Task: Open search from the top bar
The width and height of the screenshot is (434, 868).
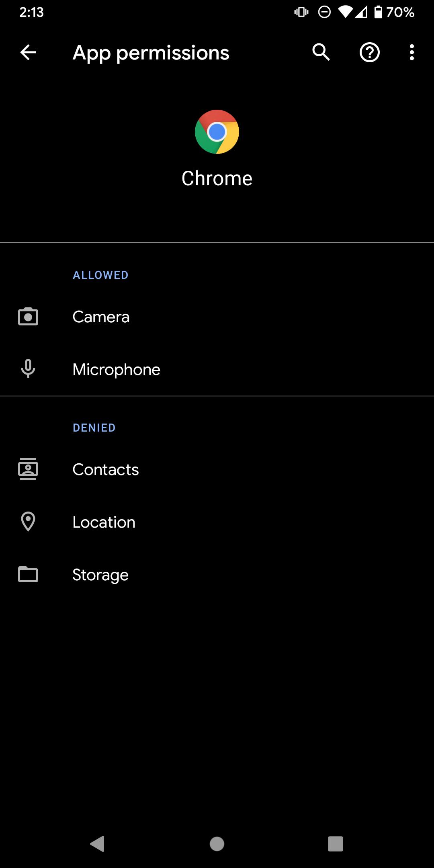Action: 321,52
